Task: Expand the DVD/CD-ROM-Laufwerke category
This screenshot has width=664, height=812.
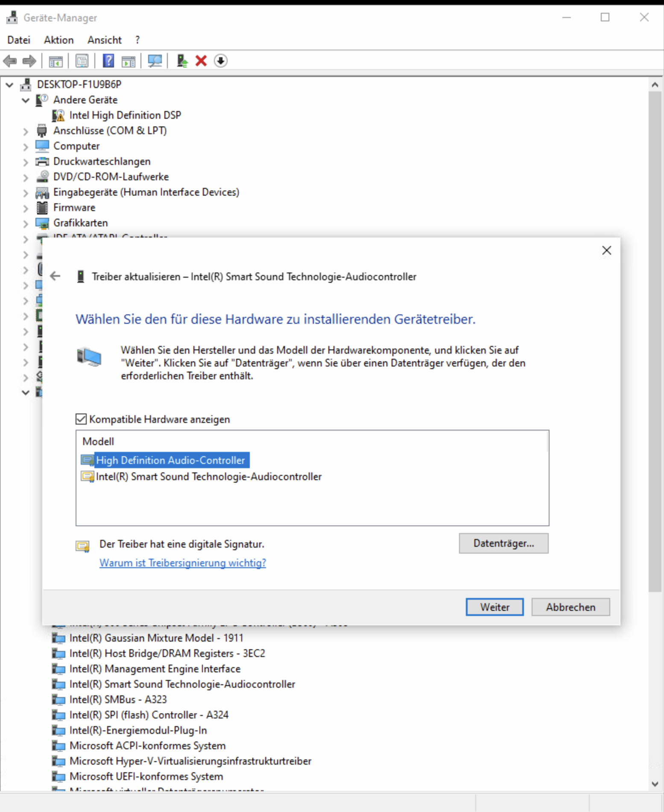Action: pyautogui.click(x=26, y=177)
